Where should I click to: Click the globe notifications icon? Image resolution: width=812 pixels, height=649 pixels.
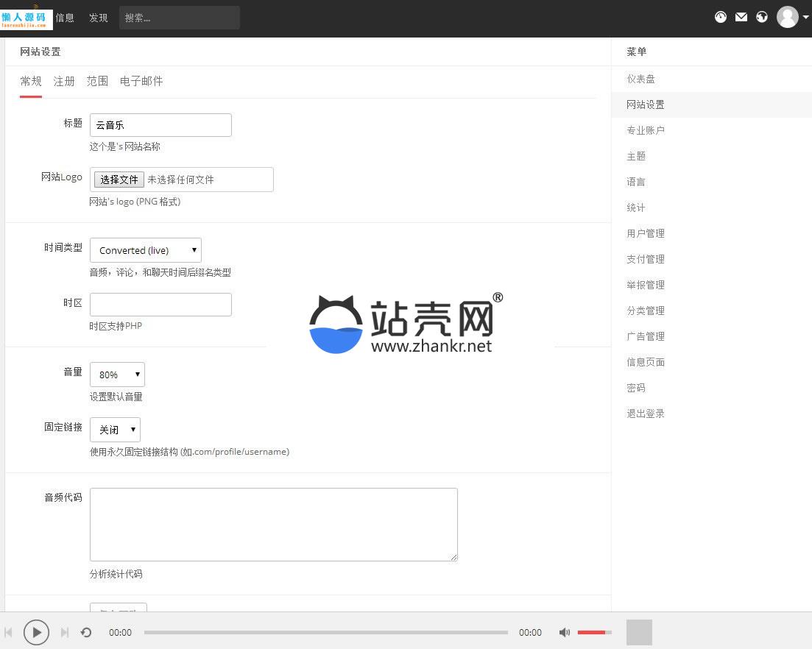click(762, 17)
